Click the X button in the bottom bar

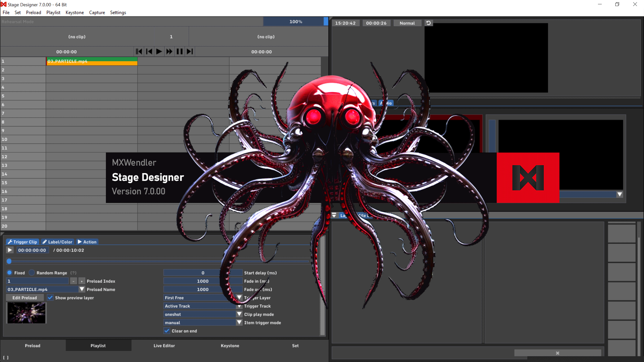[557, 353]
